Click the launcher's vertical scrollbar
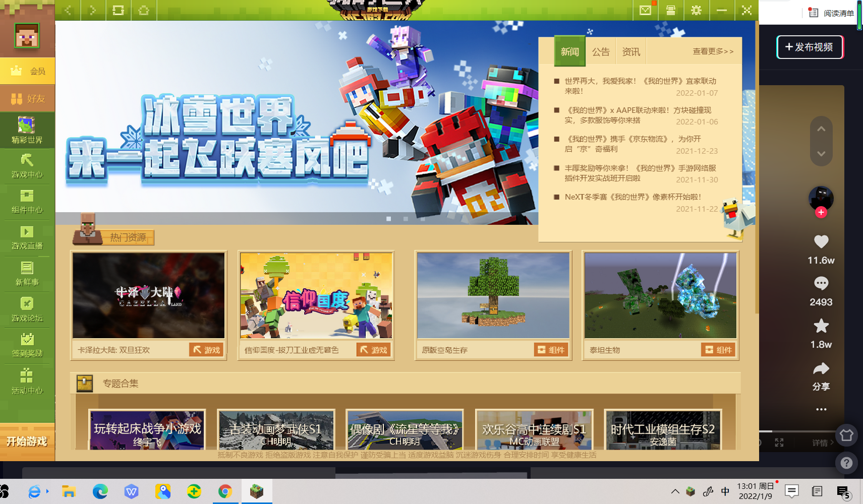863x504 pixels. click(x=757, y=167)
